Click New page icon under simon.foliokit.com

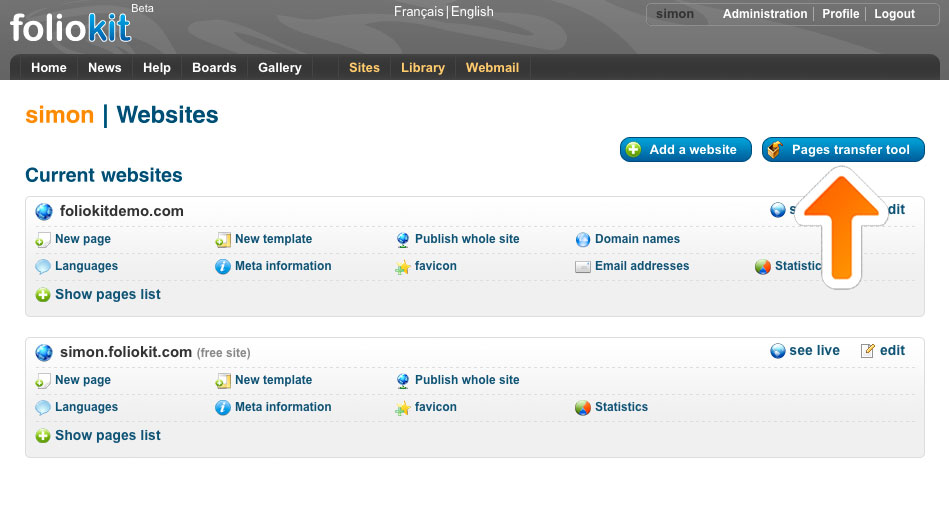42,381
